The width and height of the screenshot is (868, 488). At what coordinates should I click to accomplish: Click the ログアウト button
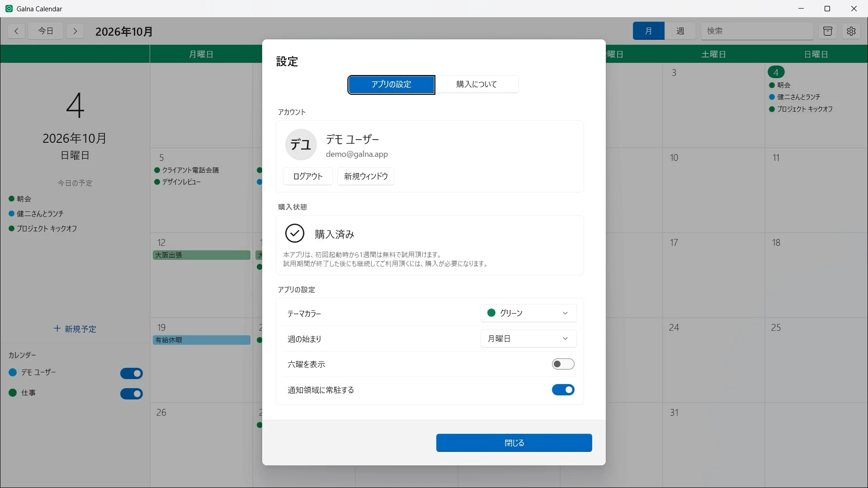pos(308,176)
